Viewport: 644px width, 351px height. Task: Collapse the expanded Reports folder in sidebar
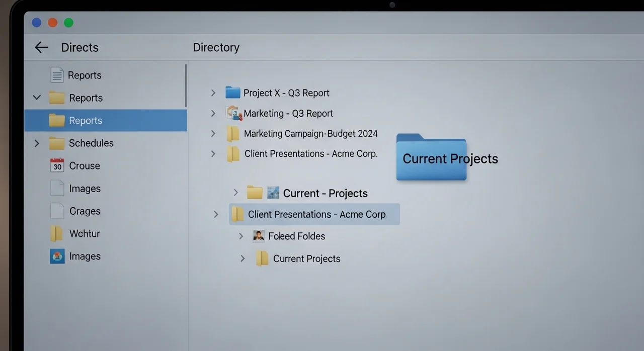[x=37, y=98]
